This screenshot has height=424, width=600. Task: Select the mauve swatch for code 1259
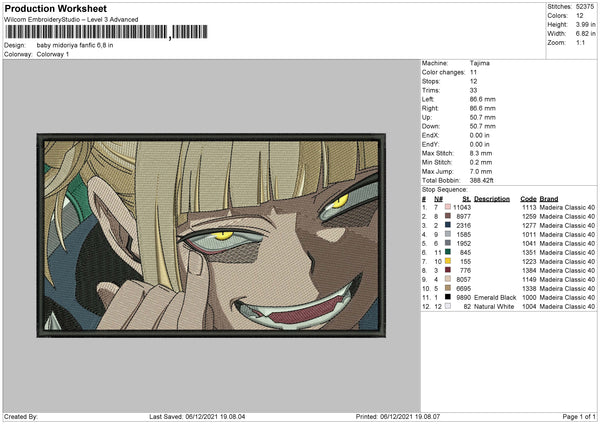[448, 216]
